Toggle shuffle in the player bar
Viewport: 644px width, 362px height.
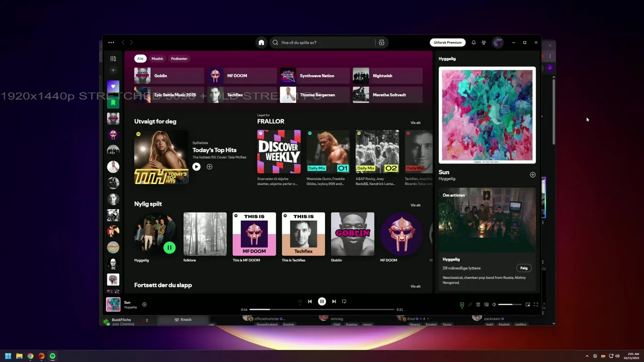click(x=300, y=302)
